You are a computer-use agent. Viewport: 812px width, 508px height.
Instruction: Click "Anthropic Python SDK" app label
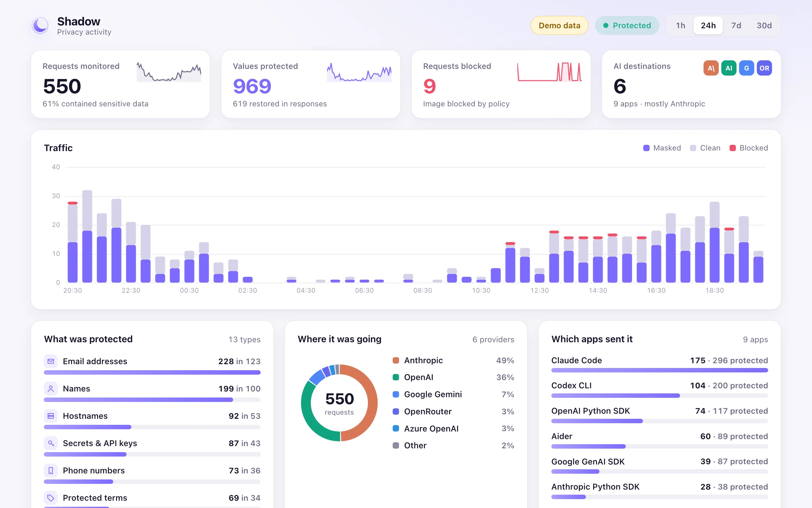click(x=595, y=487)
